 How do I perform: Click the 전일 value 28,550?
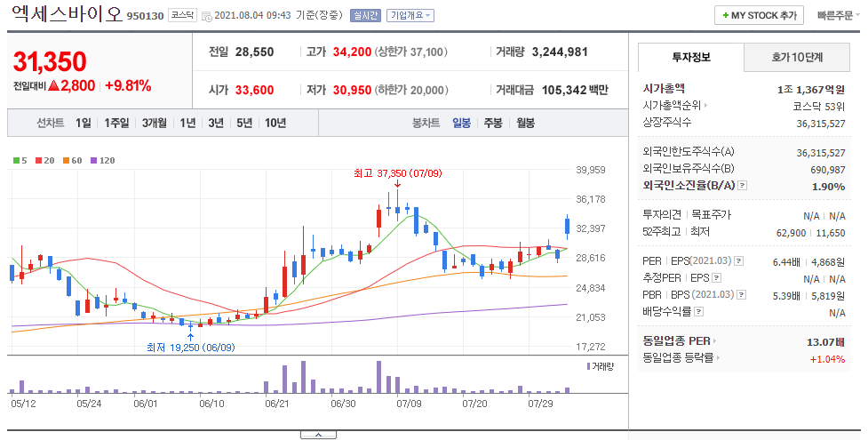coord(255,52)
